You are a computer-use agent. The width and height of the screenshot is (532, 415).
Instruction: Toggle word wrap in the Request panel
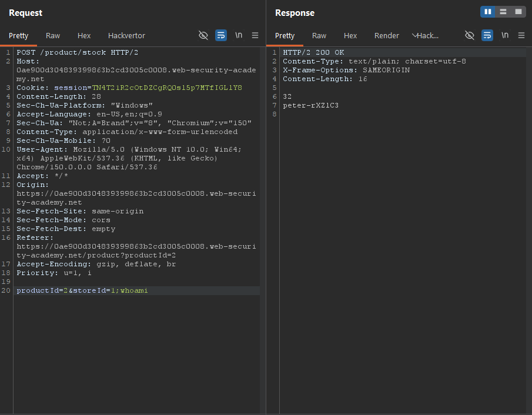click(x=221, y=35)
